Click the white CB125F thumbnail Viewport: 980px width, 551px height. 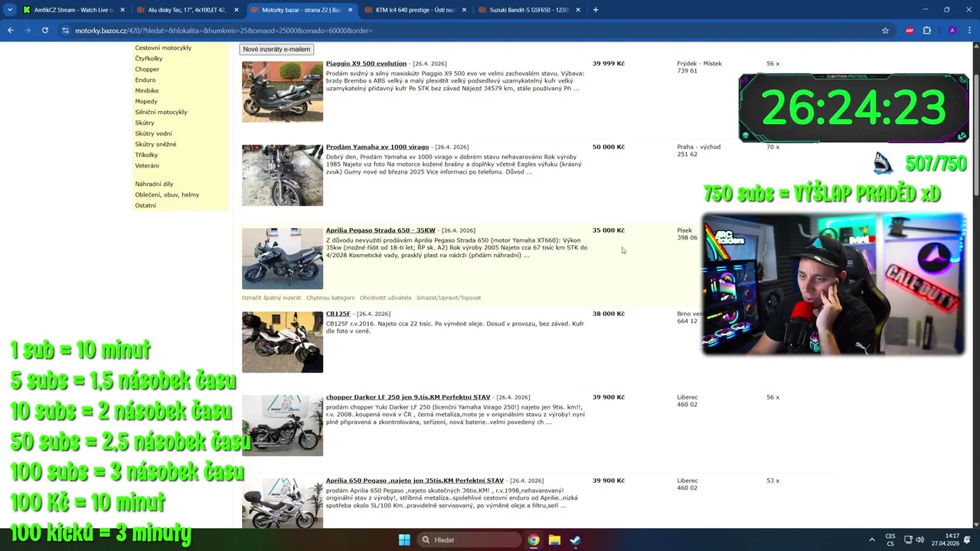coord(283,341)
